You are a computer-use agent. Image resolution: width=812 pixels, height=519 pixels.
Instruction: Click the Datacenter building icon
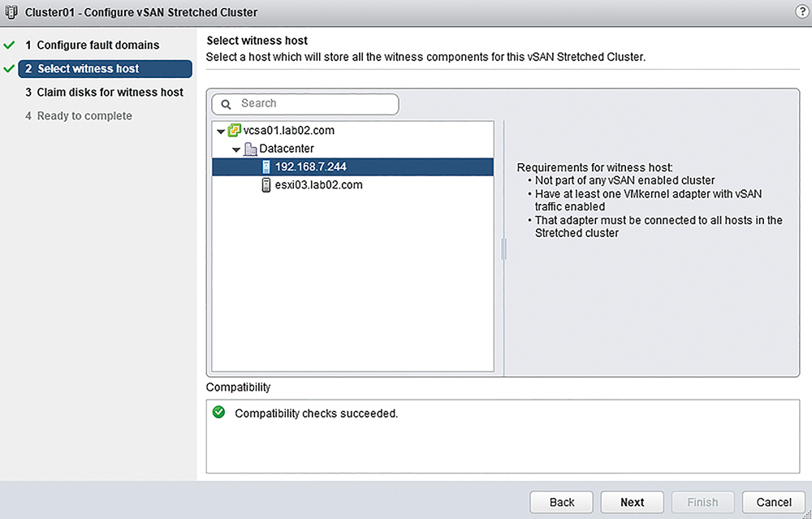point(250,149)
